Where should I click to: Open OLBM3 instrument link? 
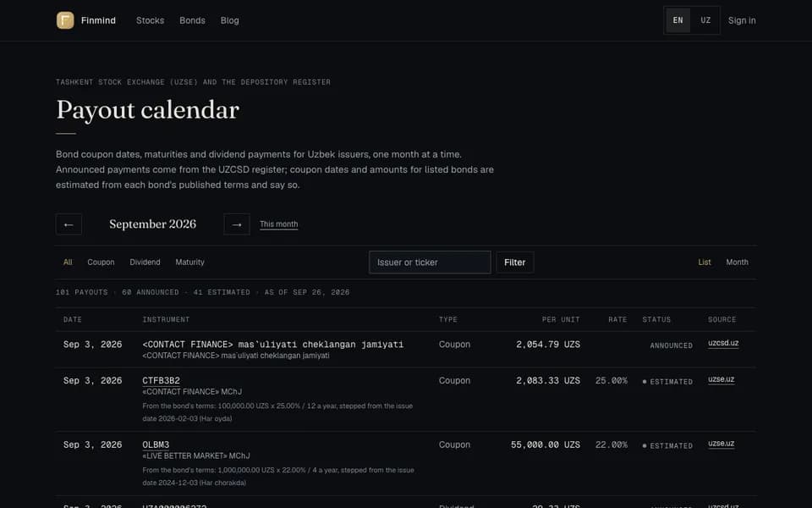(156, 444)
